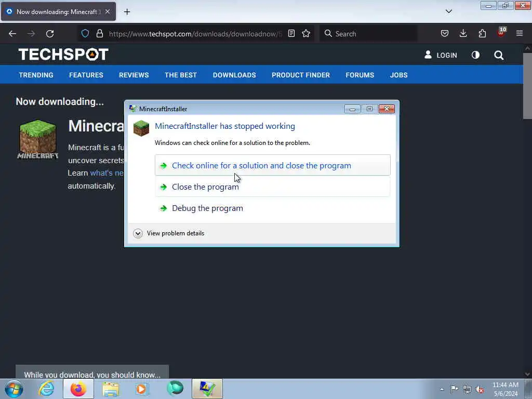Open the list all tabs chevron

coord(448,11)
